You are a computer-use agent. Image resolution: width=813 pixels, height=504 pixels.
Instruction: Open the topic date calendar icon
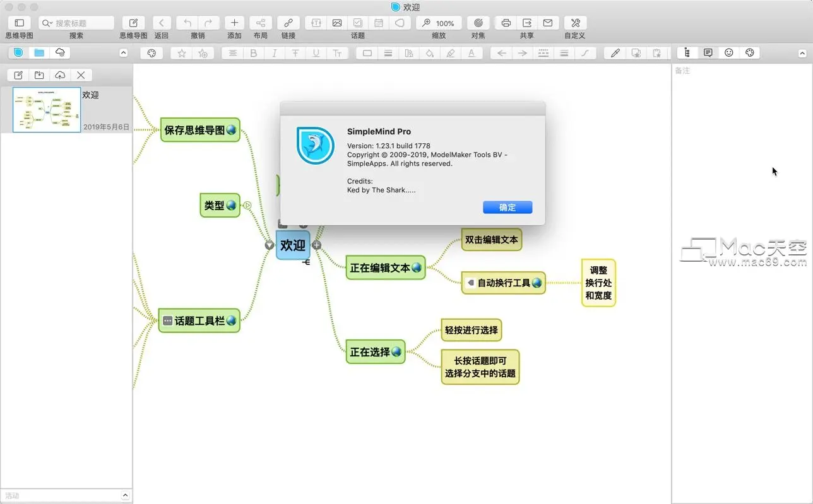[x=379, y=23]
